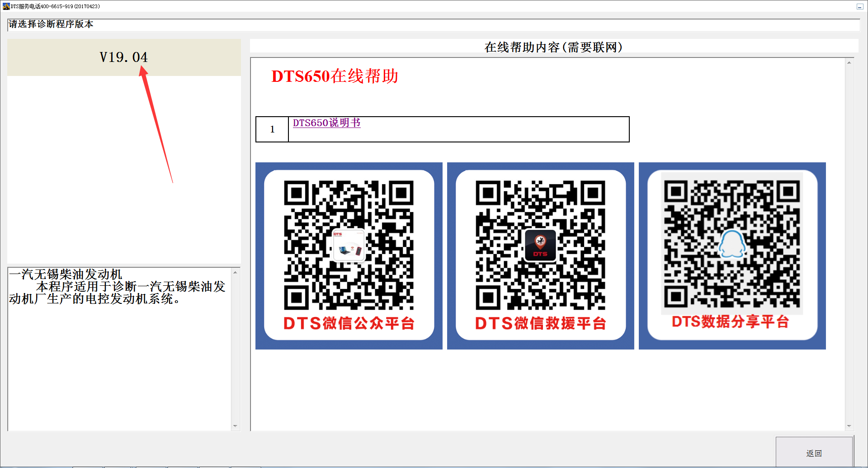Click the 一汽无锡柴油发动机 description title
Screen dimensions: 868x468
point(66,274)
